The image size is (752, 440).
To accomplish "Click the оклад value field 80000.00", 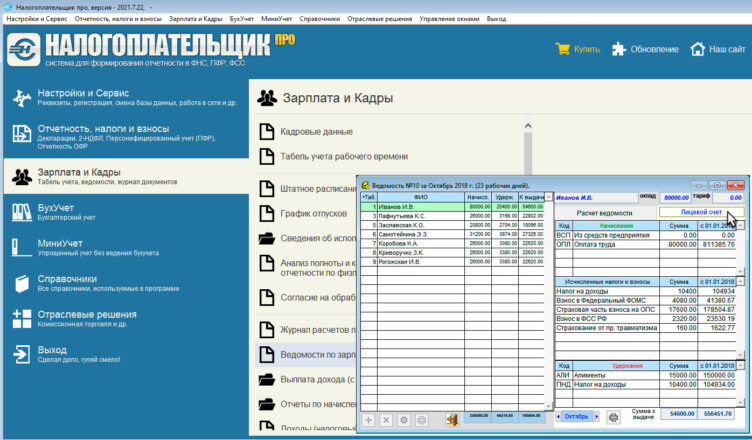I will click(675, 198).
